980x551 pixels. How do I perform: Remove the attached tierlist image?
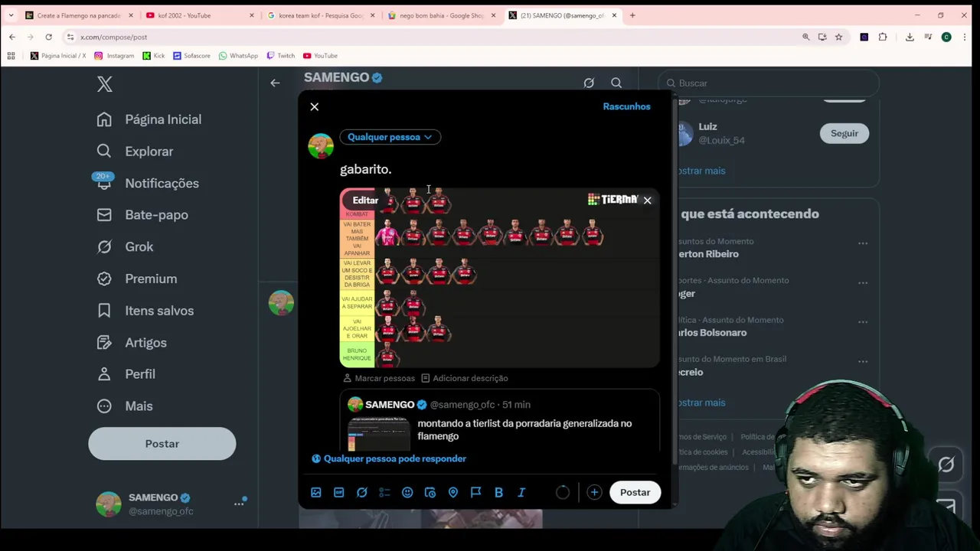click(647, 200)
